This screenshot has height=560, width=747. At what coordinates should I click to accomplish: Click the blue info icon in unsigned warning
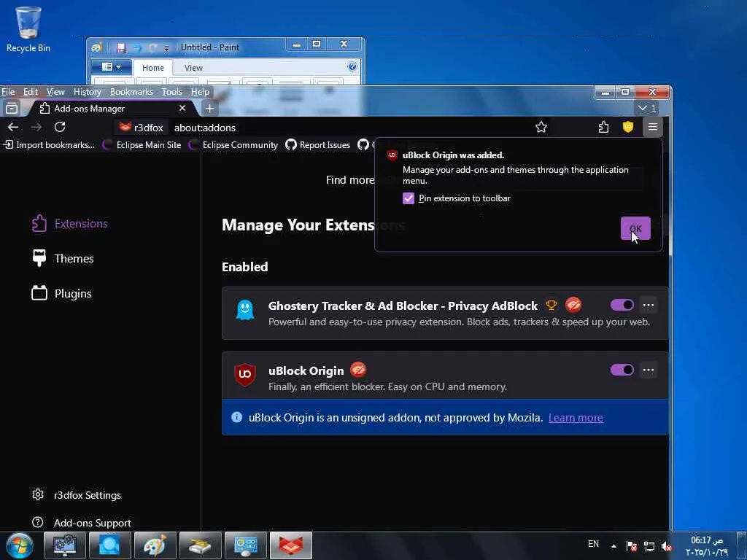(x=237, y=417)
